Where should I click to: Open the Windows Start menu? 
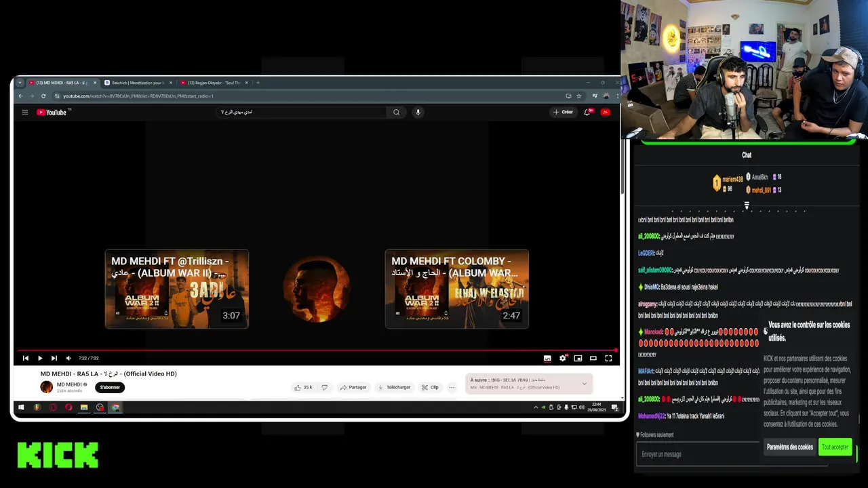click(21, 407)
